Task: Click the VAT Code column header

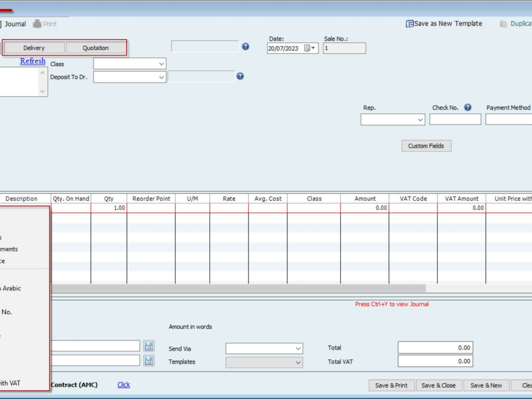Action: (x=413, y=199)
